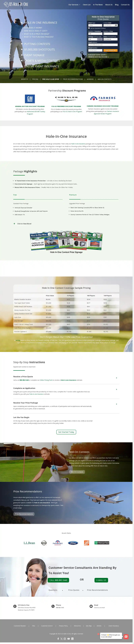134x644 pixels.
Task: Click the CALL 888-882-5440 button
Action: pos(58,580)
